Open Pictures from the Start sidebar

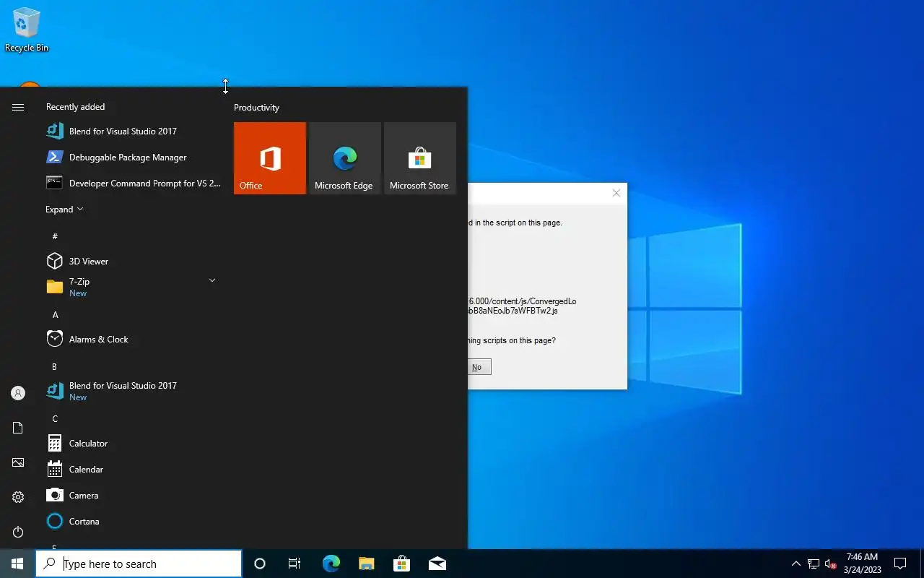point(18,462)
